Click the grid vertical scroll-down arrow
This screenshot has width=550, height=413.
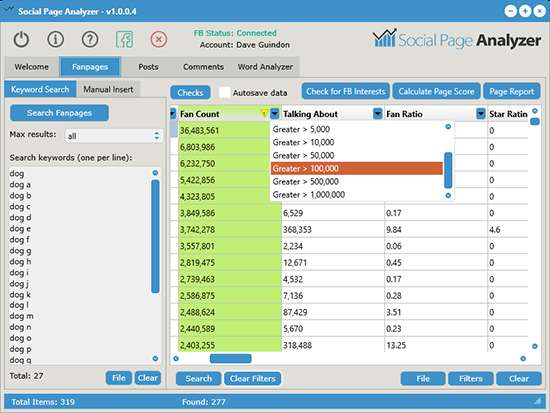point(535,346)
